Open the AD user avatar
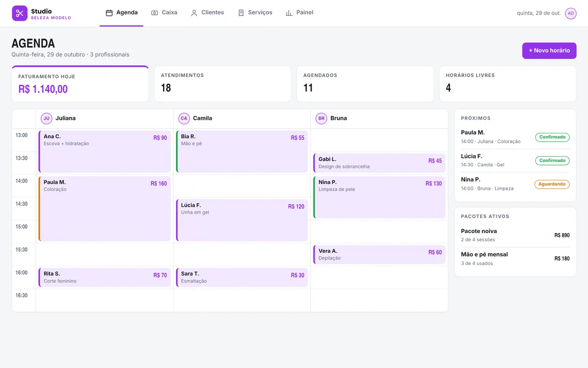Image resolution: width=588 pixels, height=368 pixels. (571, 13)
